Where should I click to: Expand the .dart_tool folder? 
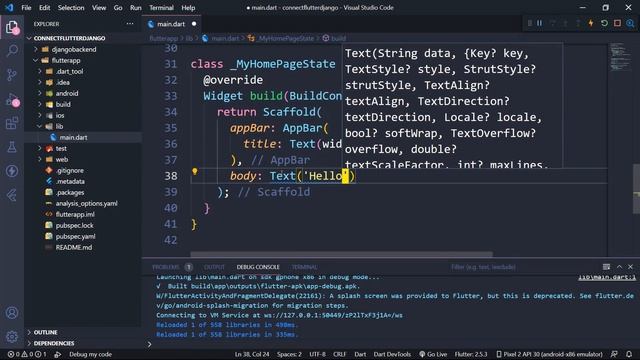tap(69, 71)
